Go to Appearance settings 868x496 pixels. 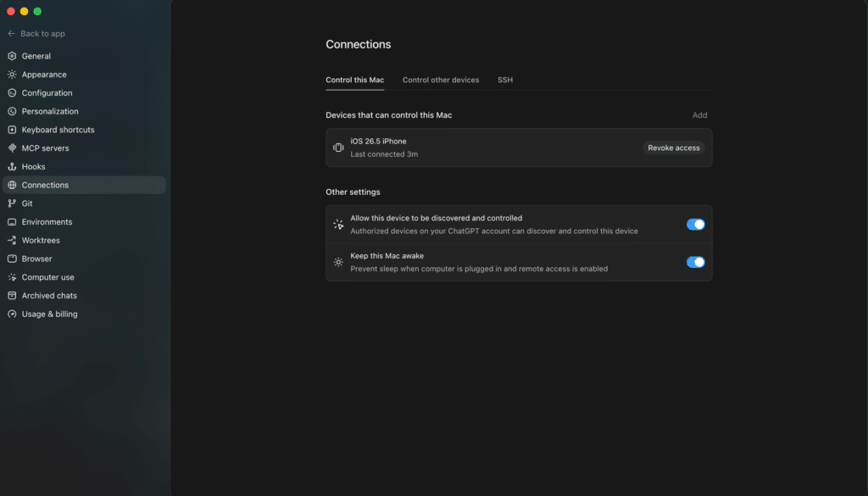[x=84, y=74]
